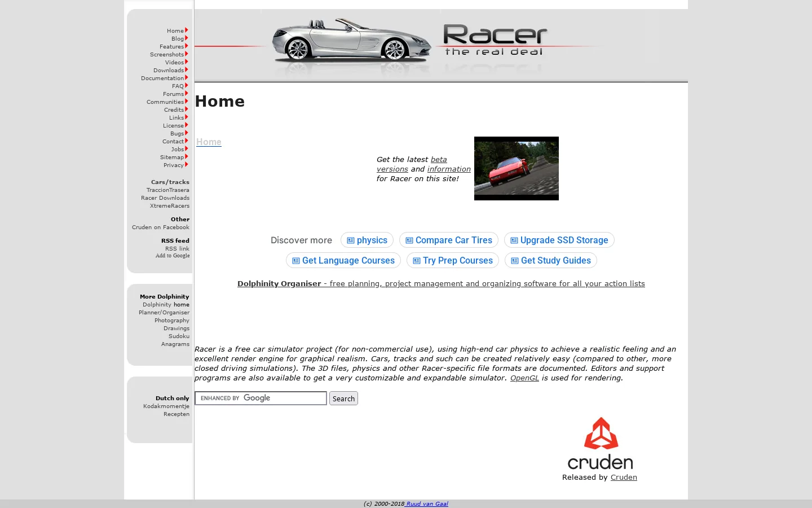Open the information link
812x508 pixels.
point(449,169)
